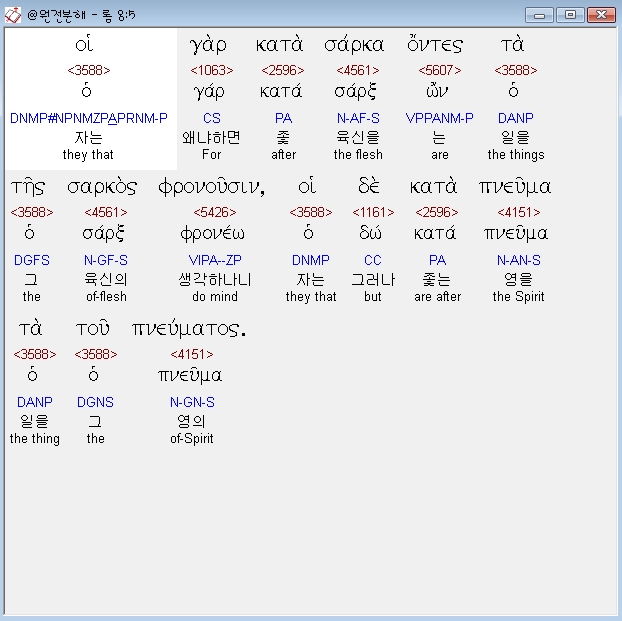Select the Greek word σαρκὸς
The width and height of the screenshot is (622, 621).
coord(102,187)
